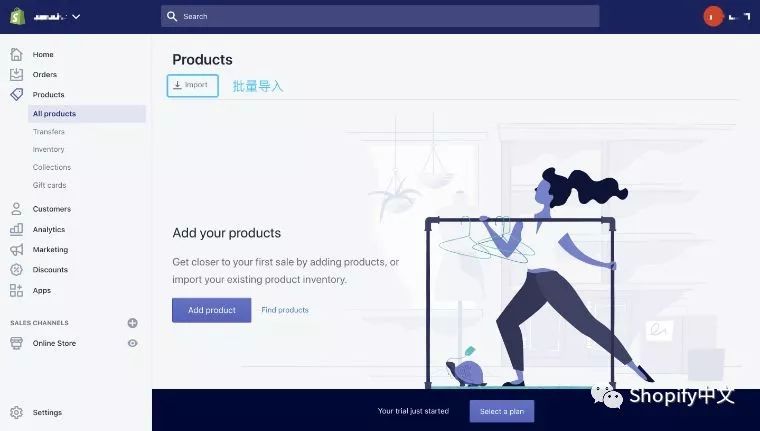The height and width of the screenshot is (431, 760).
Task: View Online Store with eye icon
Action: [x=132, y=343]
